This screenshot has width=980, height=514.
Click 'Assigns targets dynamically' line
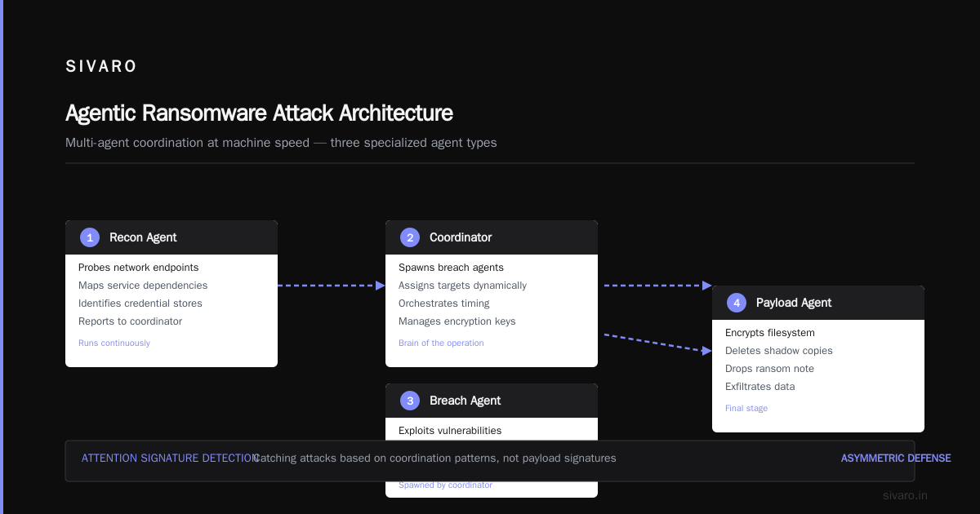463,286
